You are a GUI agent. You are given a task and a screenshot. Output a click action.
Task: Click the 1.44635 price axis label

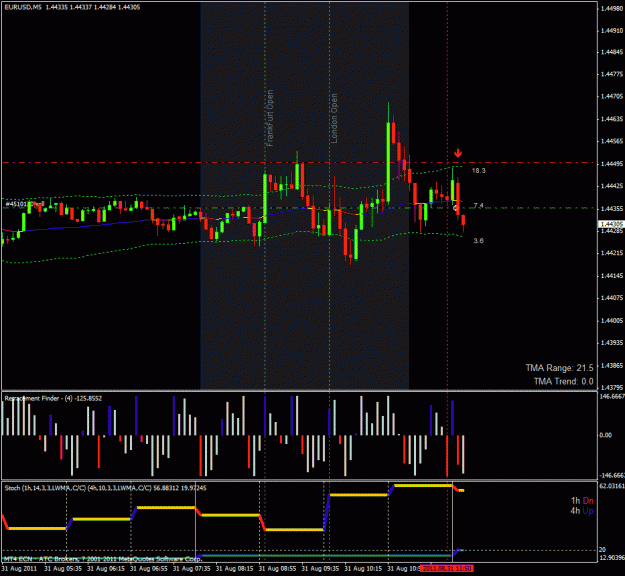612,119
